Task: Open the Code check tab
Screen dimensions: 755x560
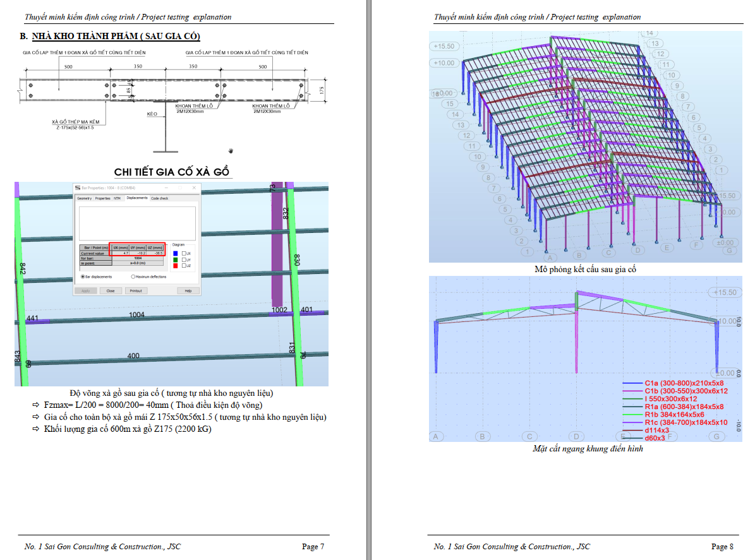Action: (159, 198)
